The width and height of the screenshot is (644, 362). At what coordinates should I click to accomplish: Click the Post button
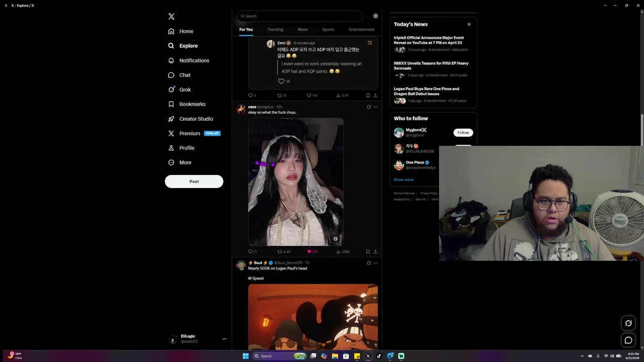pyautogui.click(x=194, y=182)
